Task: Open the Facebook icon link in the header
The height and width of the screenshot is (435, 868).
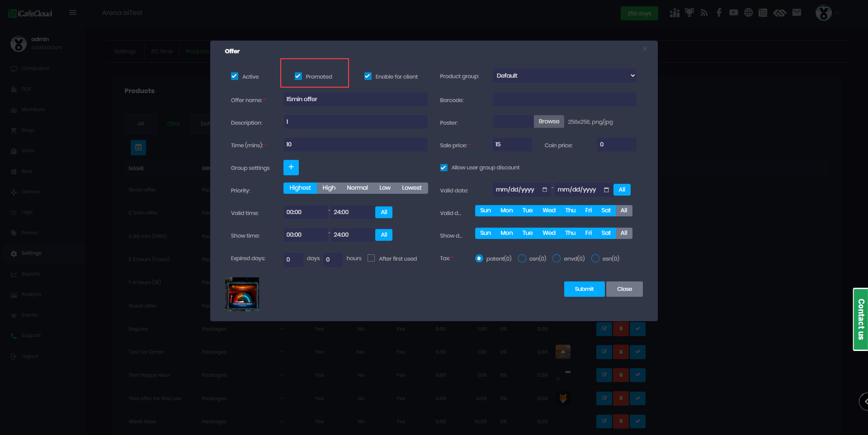Action: pos(719,13)
